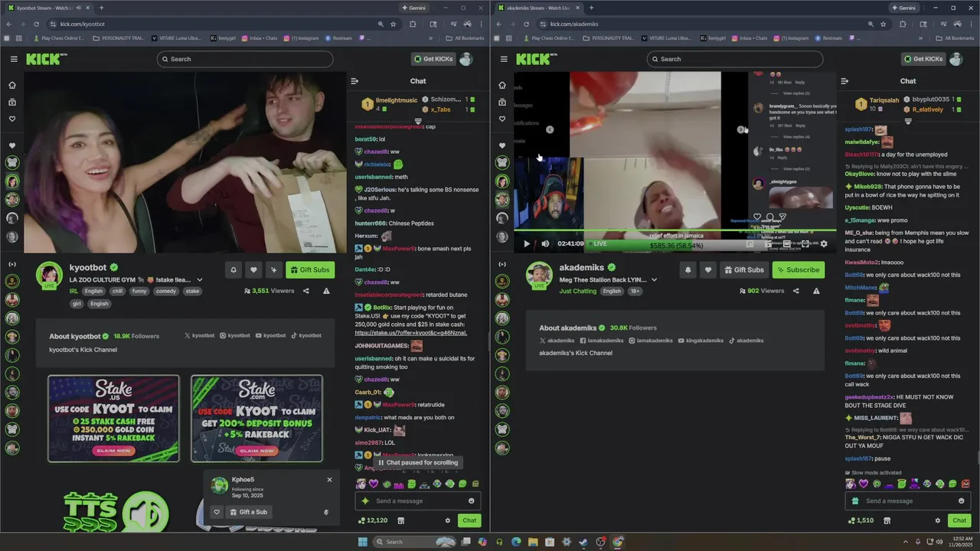Report kyootbot stream with warning icon
Image resolution: width=980 pixels, height=551 pixels.
pos(326,291)
